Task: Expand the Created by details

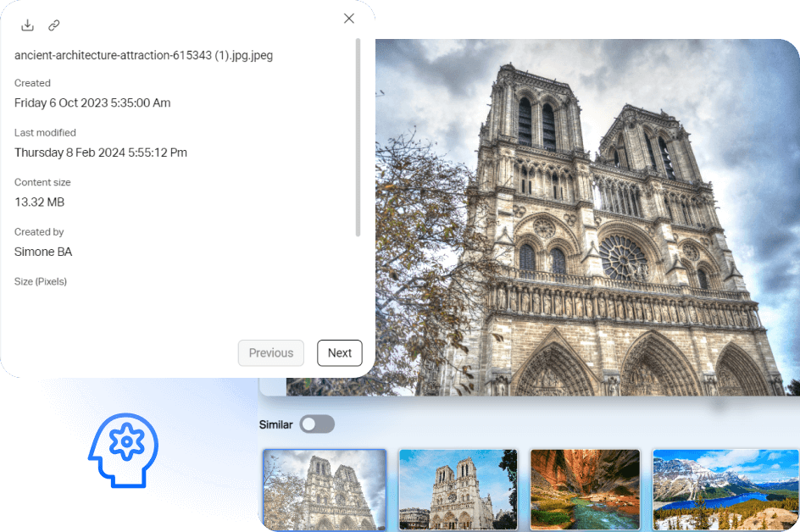Action: click(x=39, y=231)
